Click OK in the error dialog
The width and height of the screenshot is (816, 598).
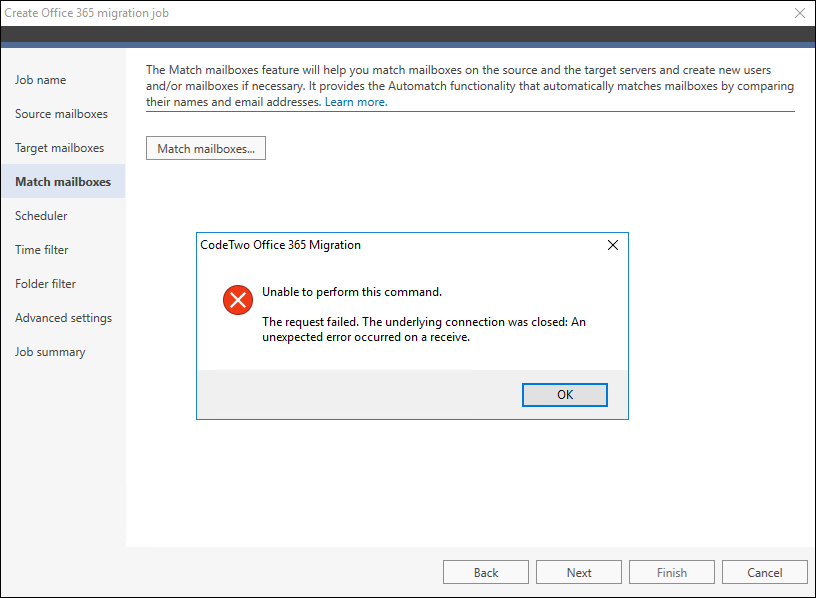click(565, 395)
